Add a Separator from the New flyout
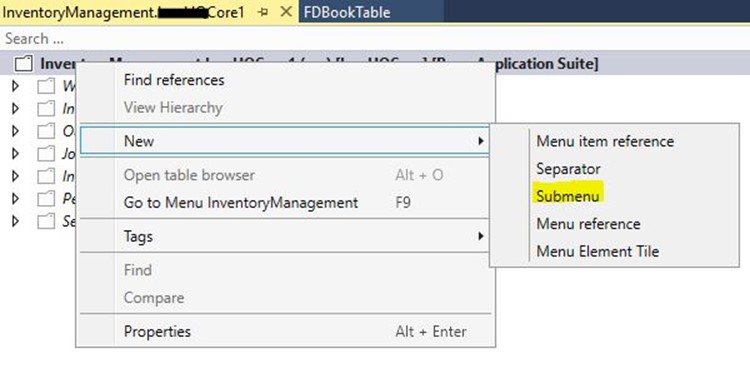This screenshot has height=373, width=750. (568, 169)
